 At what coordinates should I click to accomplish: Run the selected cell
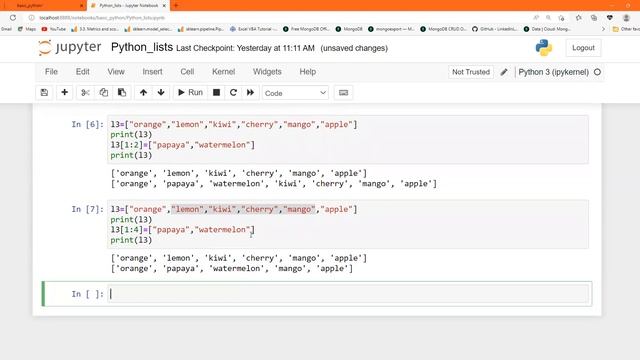pyautogui.click(x=190, y=93)
